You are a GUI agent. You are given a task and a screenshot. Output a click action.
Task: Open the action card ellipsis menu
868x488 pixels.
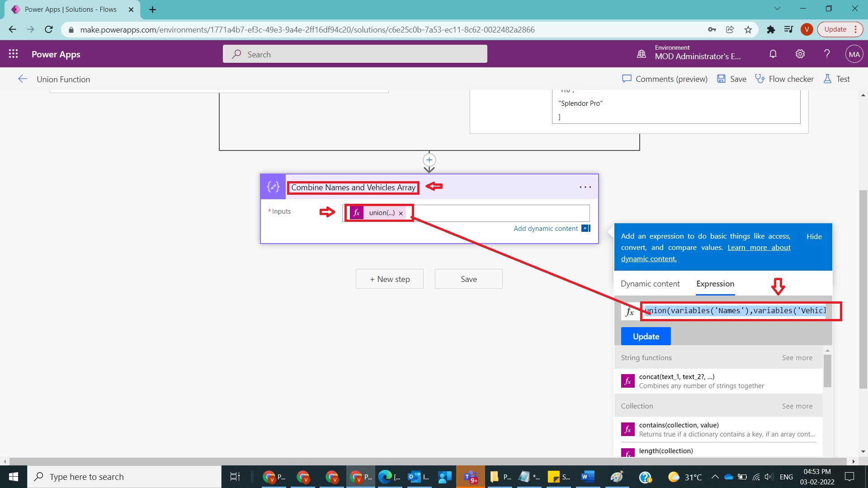click(585, 187)
